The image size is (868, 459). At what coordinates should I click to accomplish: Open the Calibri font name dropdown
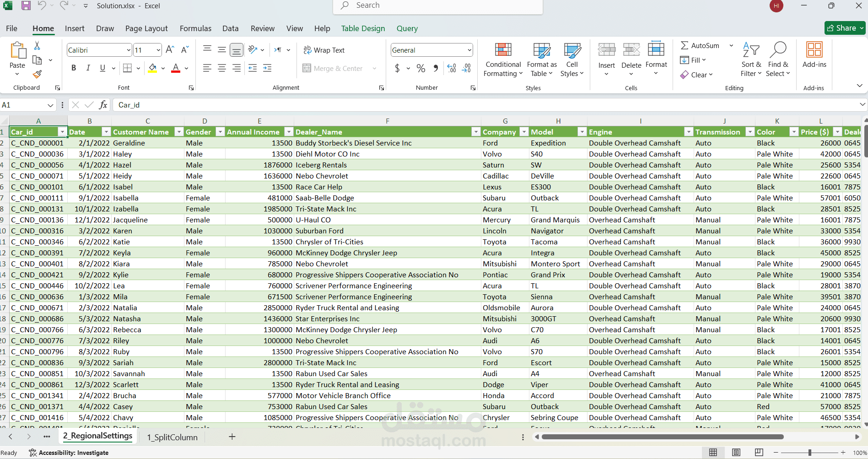[129, 50]
